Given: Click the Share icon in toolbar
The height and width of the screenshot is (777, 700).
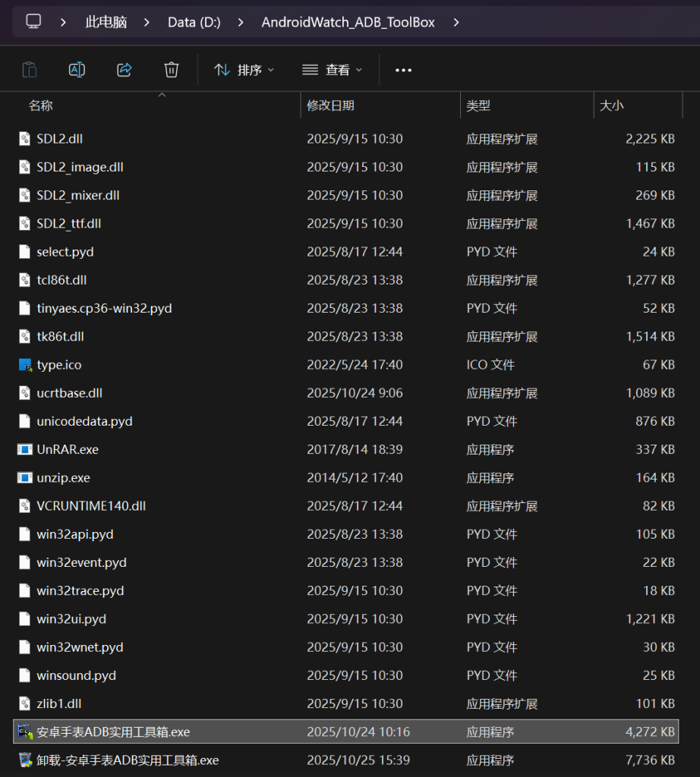Looking at the screenshot, I should (124, 70).
